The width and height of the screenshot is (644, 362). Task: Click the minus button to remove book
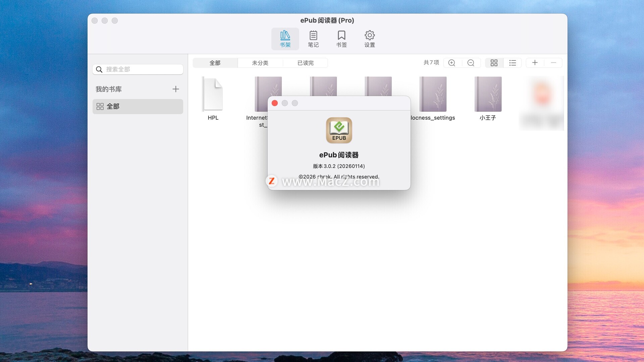click(x=553, y=63)
